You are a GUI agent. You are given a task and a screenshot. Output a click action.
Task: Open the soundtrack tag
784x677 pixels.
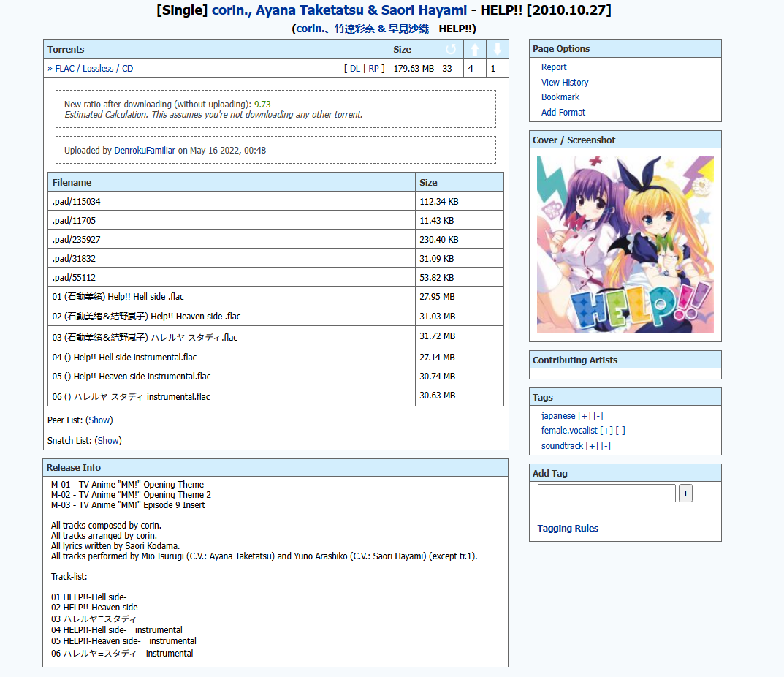[x=562, y=446]
